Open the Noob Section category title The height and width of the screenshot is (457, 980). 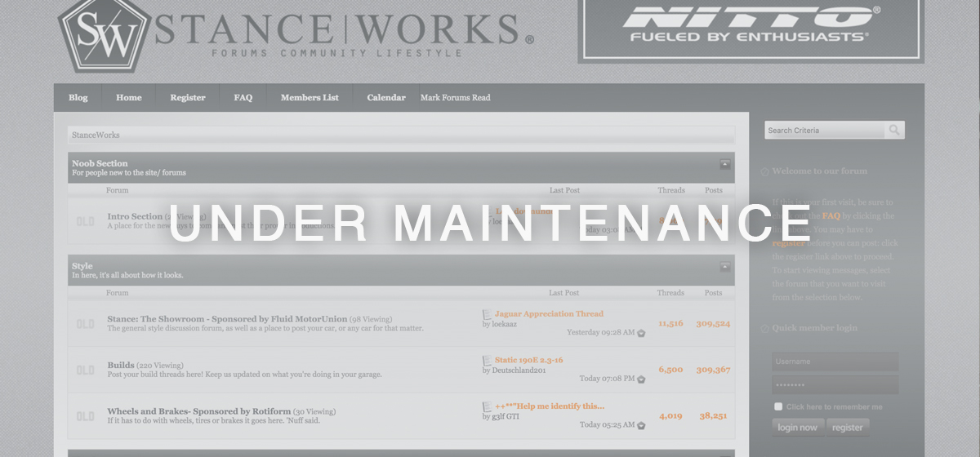[100, 163]
